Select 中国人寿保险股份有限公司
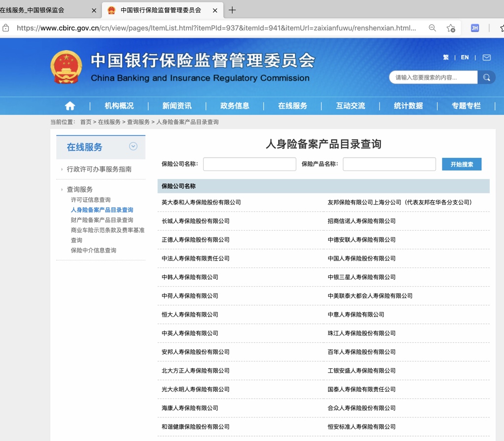The height and width of the screenshot is (441, 504). click(362, 259)
